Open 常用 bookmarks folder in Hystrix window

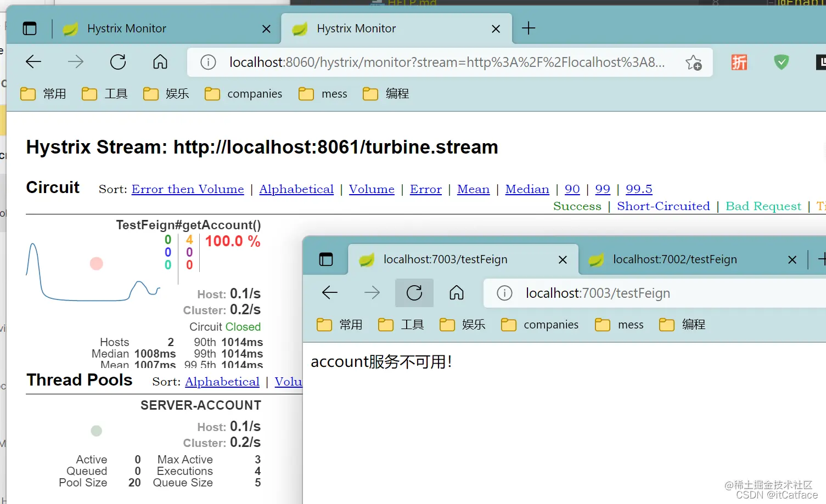43,94
